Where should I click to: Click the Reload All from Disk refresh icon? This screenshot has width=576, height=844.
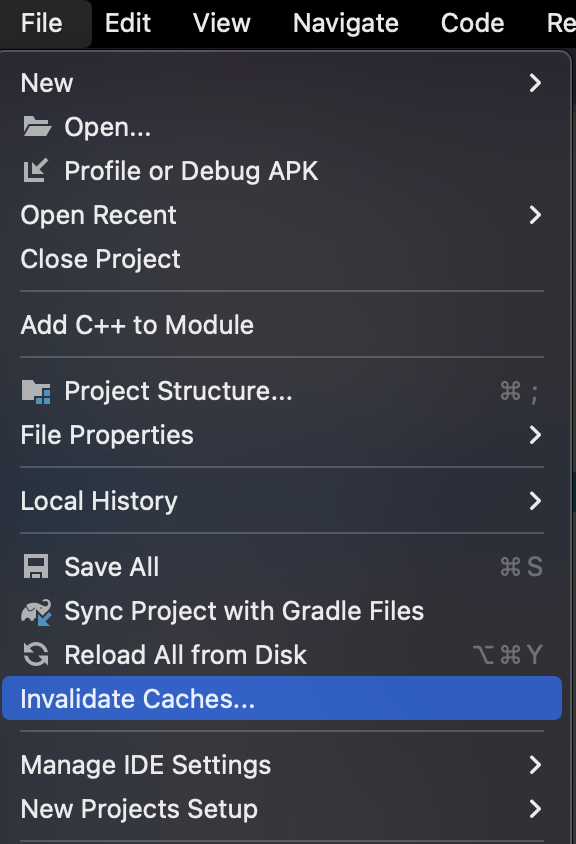click(36, 655)
